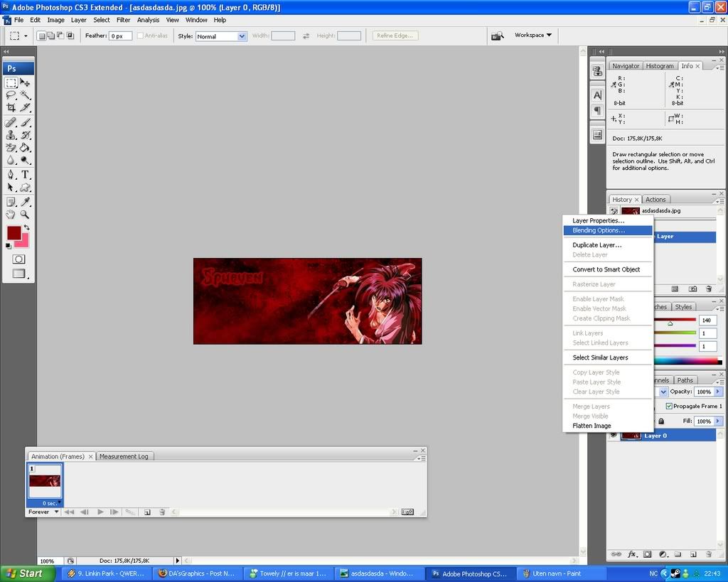Reset default foreground and background colors
The height and width of the screenshot is (582, 728).
(x=9, y=245)
